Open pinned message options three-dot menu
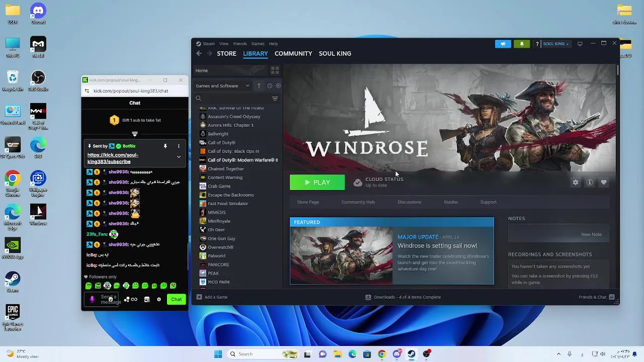Screen dimensions: 644x362 pyautogui.click(x=179, y=146)
